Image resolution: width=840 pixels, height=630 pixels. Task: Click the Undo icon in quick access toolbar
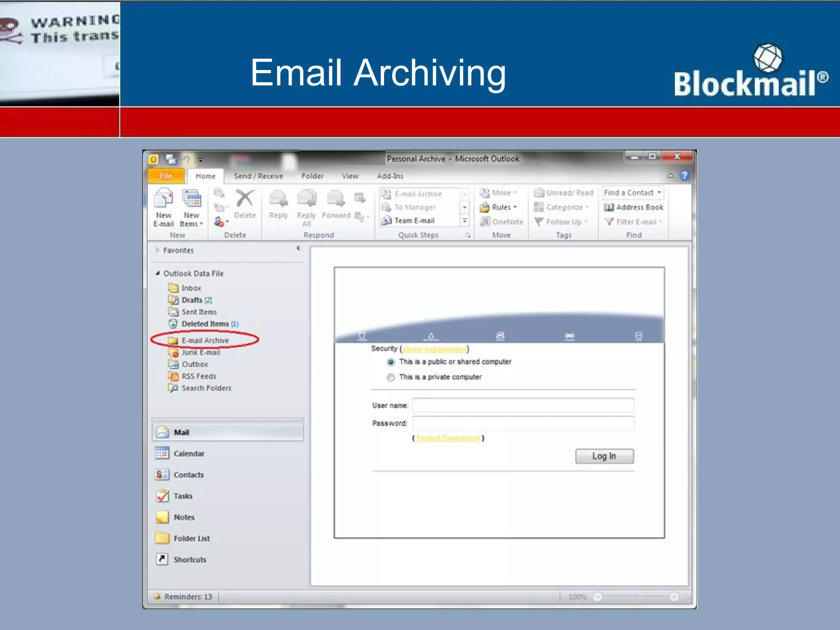point(187,159)
